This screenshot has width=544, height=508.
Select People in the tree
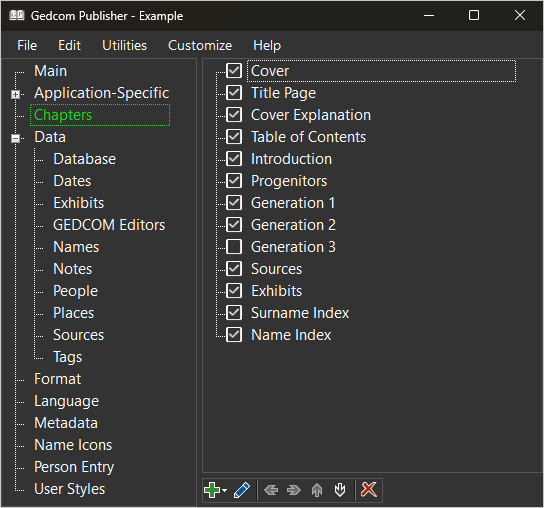tap(75, 291)
